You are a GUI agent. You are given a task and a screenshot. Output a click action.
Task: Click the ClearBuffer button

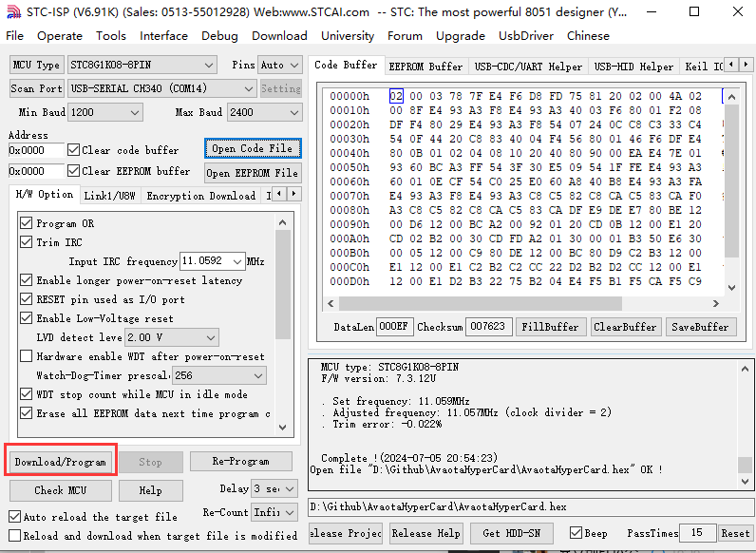[x=625, y=327]
